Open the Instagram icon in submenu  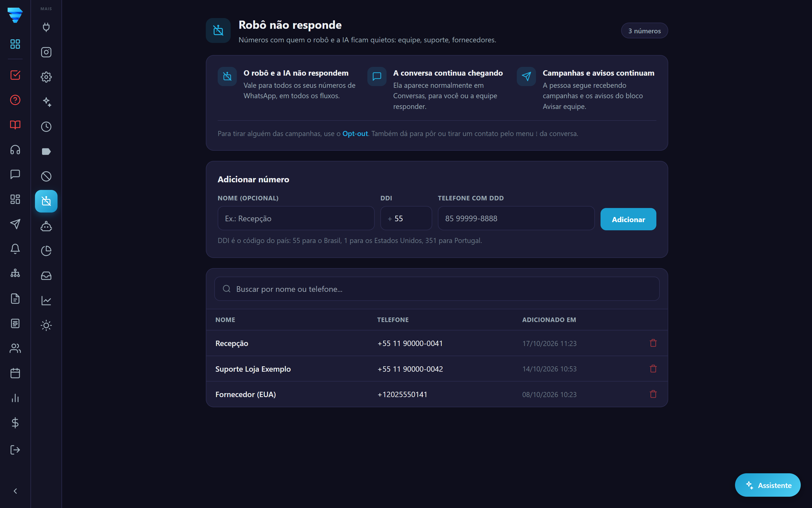(x=46, y=52)
